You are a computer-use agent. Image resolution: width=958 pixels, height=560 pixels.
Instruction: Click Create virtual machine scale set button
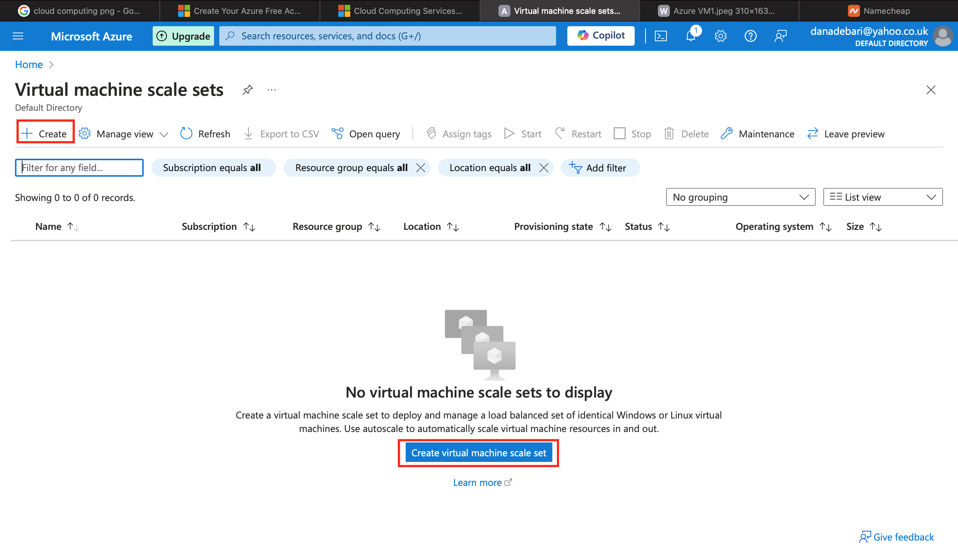478,453
